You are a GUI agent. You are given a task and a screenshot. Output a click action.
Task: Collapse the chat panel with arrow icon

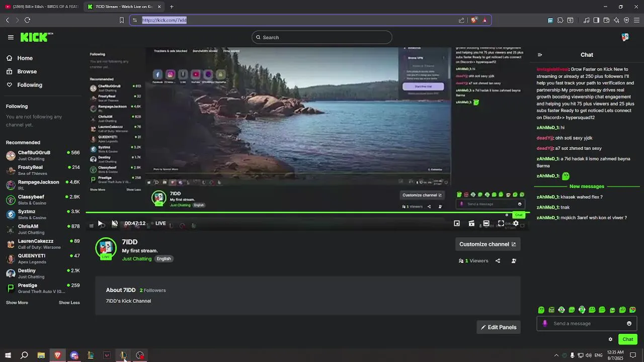540,55
